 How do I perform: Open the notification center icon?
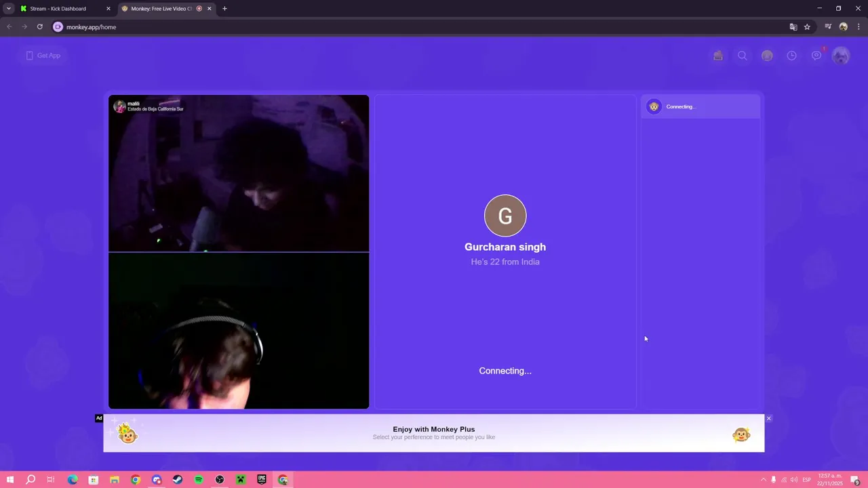(856, 480)
